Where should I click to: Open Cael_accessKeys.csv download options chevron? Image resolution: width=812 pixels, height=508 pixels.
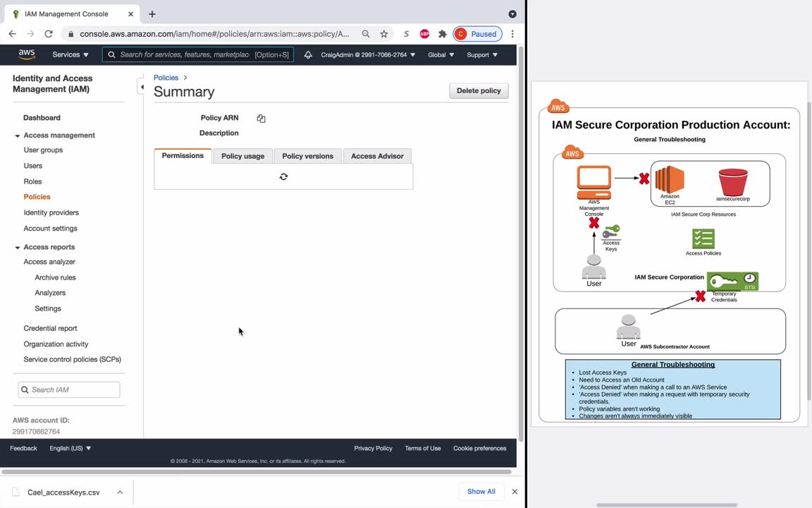tap(120, 492)
